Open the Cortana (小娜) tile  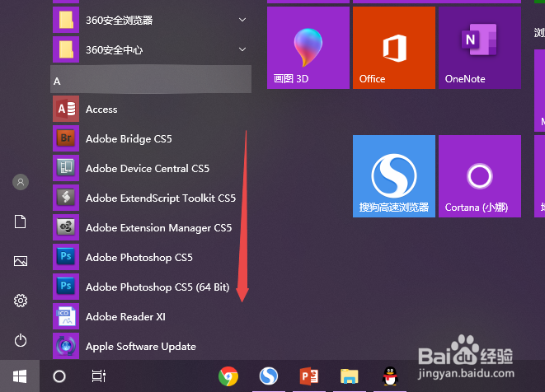480,176
